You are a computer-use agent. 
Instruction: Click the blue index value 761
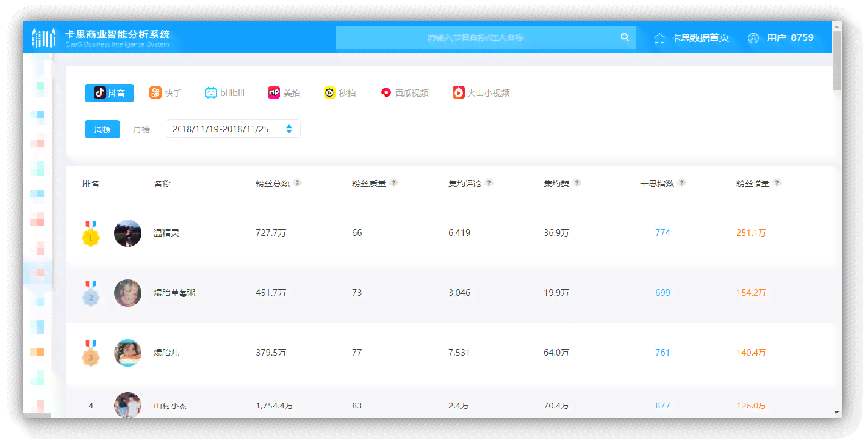pyautogui.click(x=662, y=352)
